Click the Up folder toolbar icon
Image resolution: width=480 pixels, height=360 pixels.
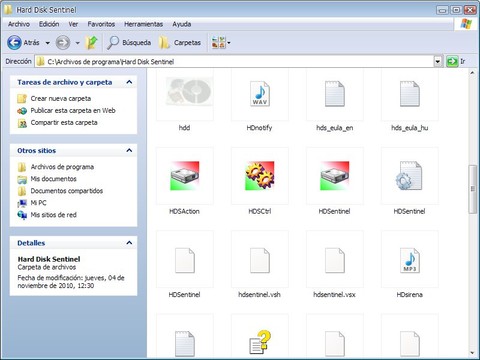[91, 43]
